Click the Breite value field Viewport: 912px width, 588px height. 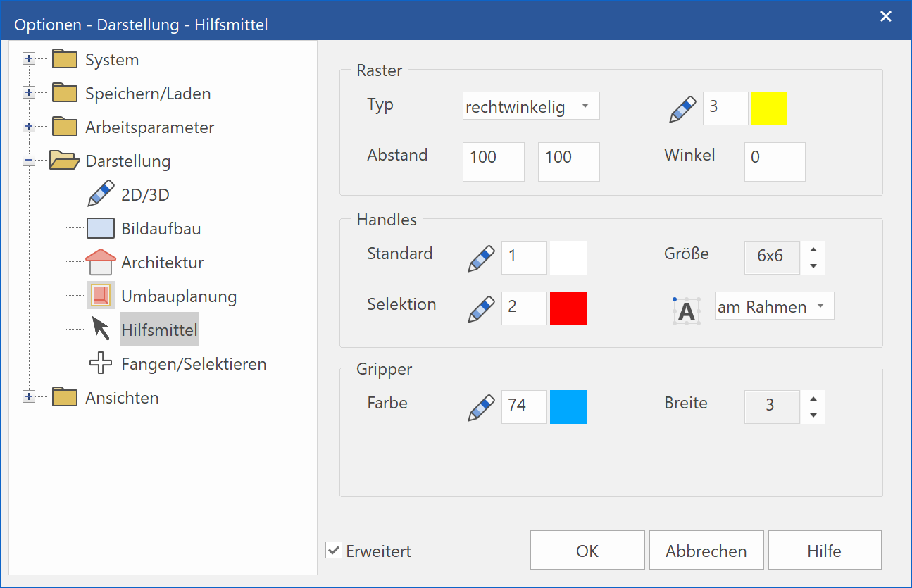coord(772,406)
